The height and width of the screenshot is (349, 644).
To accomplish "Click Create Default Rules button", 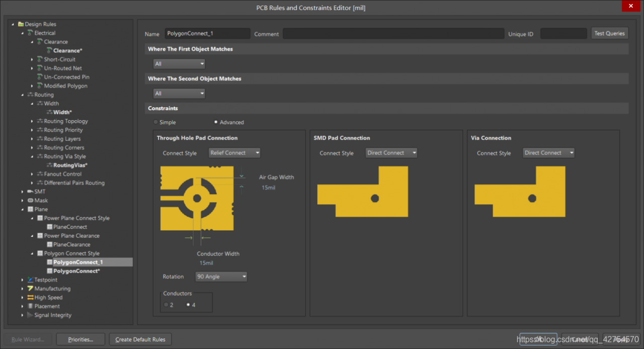I will pyautogui.click(x=140, y=339).
